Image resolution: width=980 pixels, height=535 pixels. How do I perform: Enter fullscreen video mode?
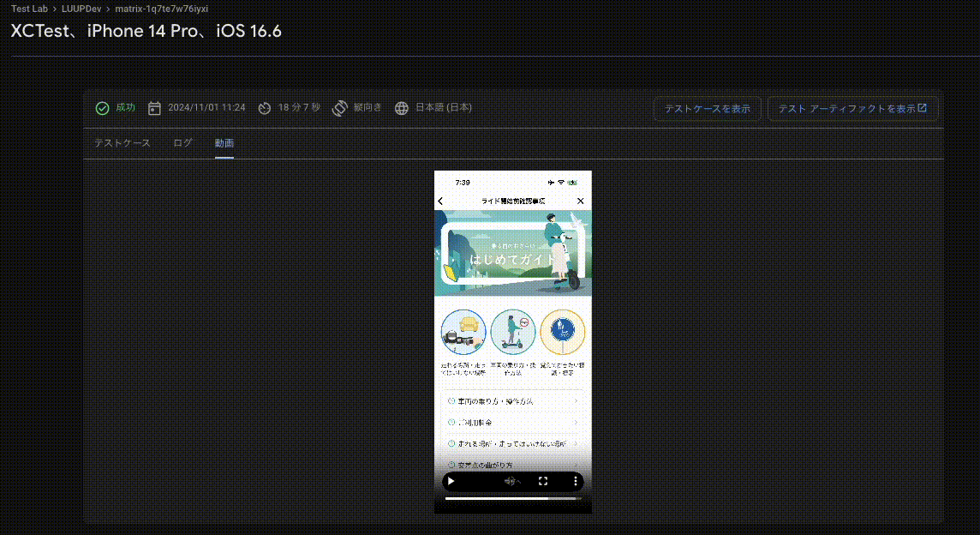tap(543, 481)
